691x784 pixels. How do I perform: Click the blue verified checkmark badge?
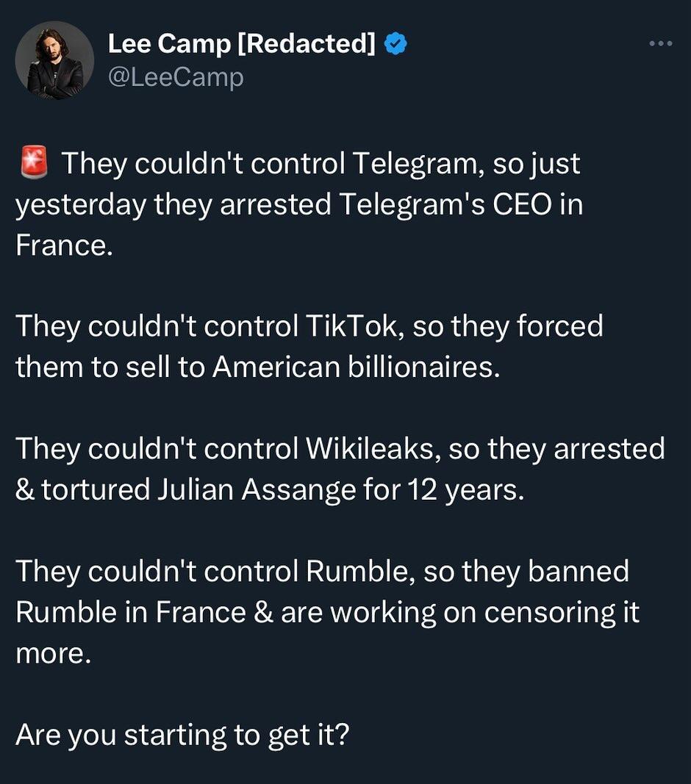(396, 45)
